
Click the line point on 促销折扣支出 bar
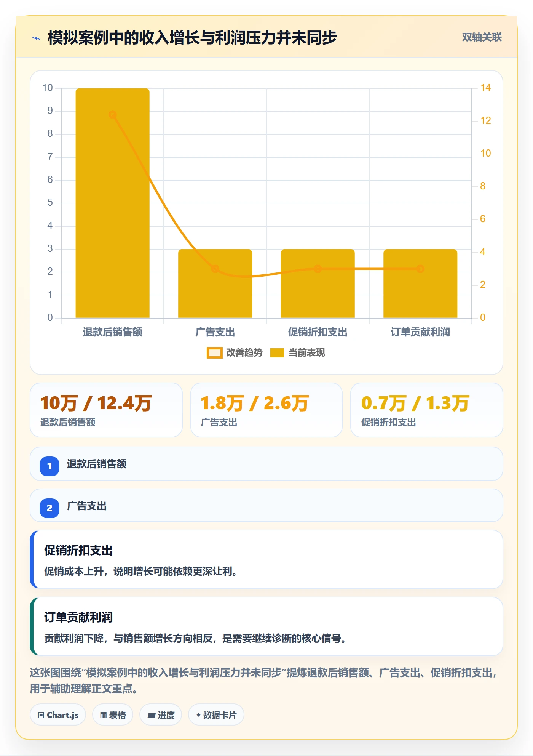tap(318, 269)
